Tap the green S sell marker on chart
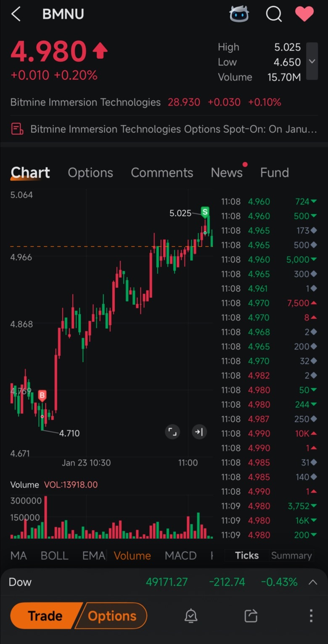 pos(205,212)
